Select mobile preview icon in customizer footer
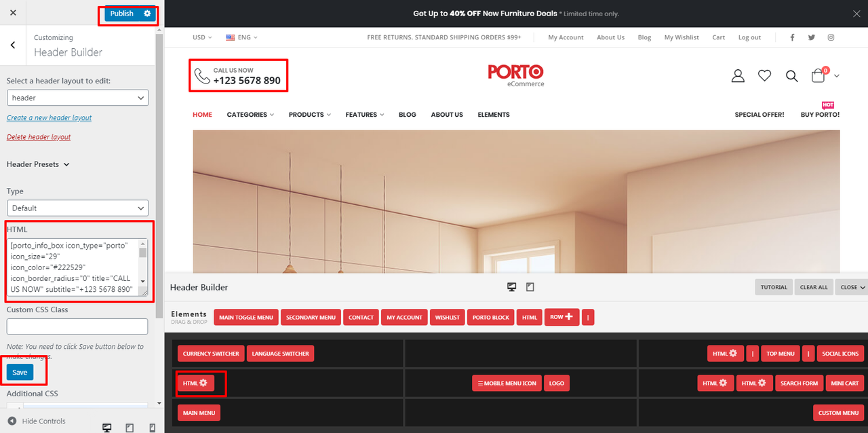 tap(152, 428)
